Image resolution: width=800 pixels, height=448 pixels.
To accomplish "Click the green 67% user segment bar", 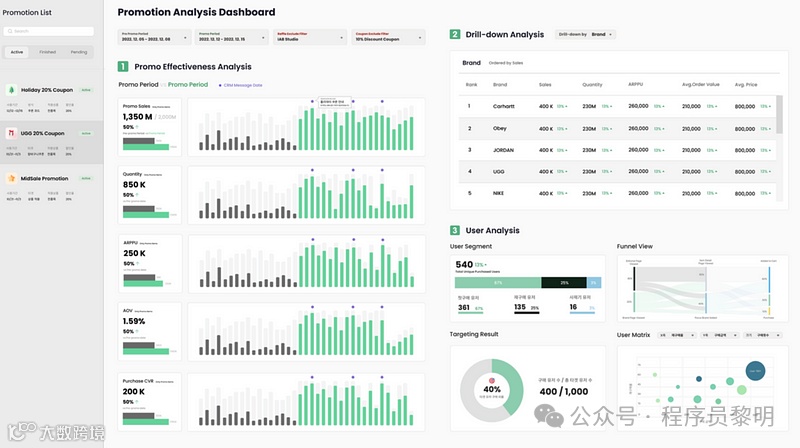I will point(498,283).
